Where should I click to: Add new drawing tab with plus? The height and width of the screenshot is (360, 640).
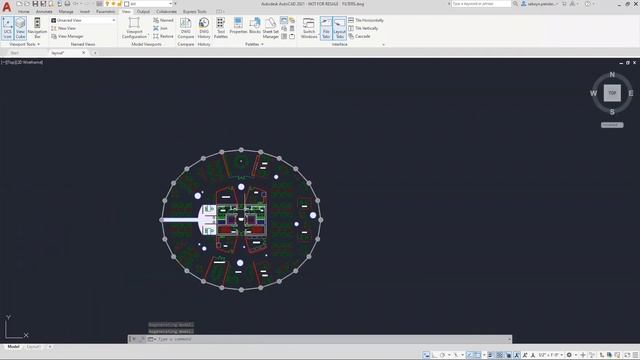click(95, 53)
